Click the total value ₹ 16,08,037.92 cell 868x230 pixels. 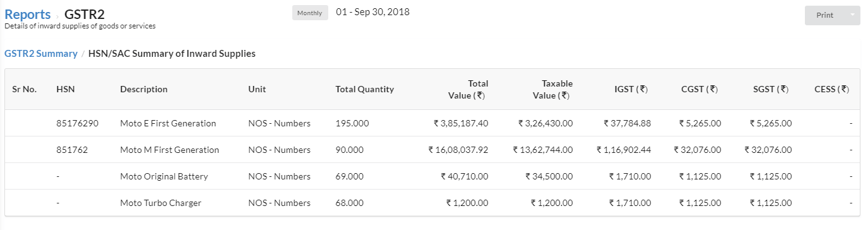coord(458,150)
